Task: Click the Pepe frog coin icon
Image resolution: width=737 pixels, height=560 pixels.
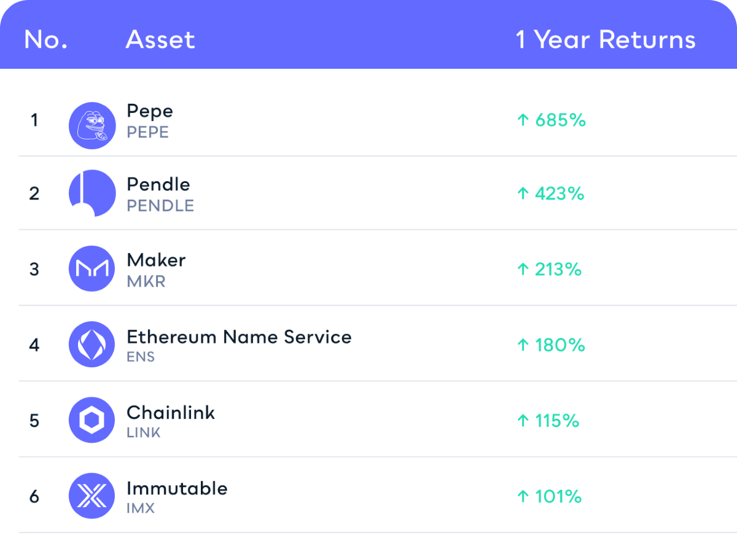Action: point(92,125)
